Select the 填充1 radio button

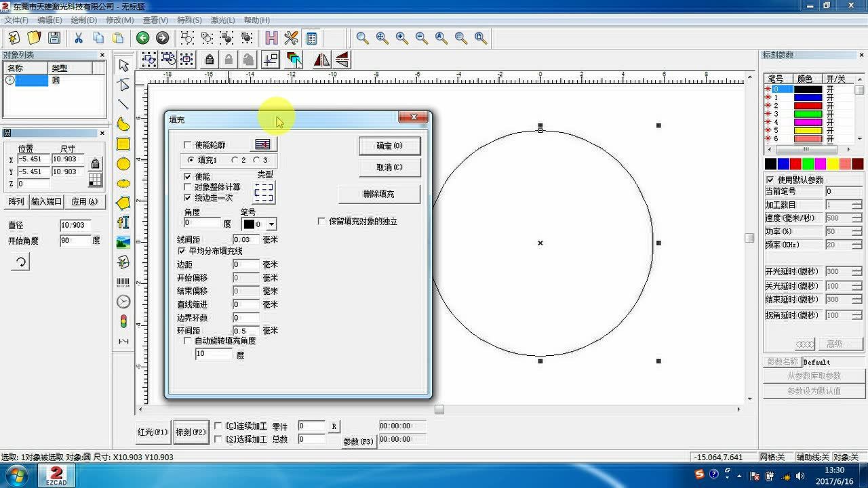[190, 160]
